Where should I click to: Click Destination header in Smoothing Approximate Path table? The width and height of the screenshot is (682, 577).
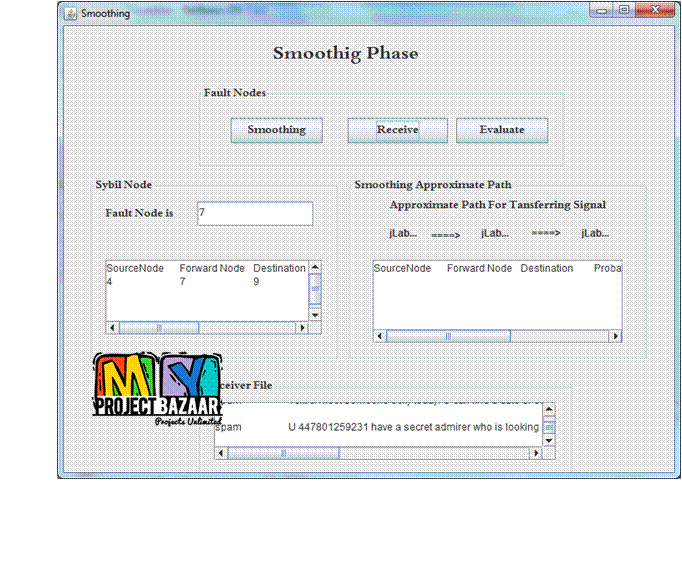(547, 268)
